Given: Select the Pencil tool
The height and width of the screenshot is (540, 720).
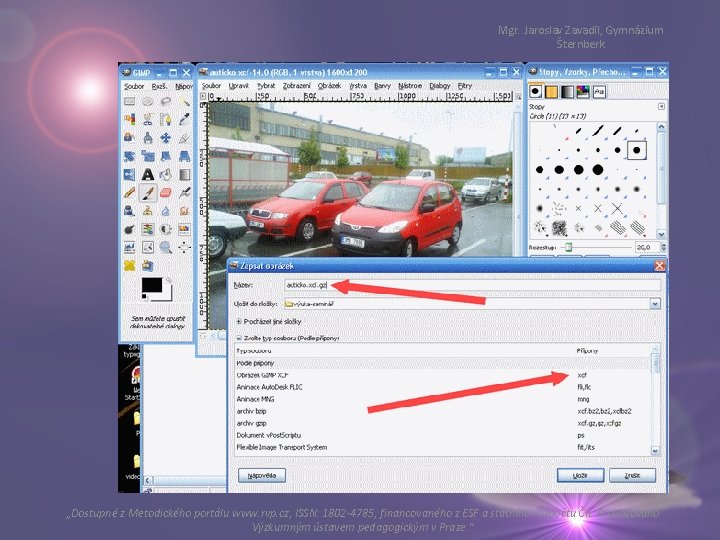Looking at the screenshot, I should click(x=130, y=192).
